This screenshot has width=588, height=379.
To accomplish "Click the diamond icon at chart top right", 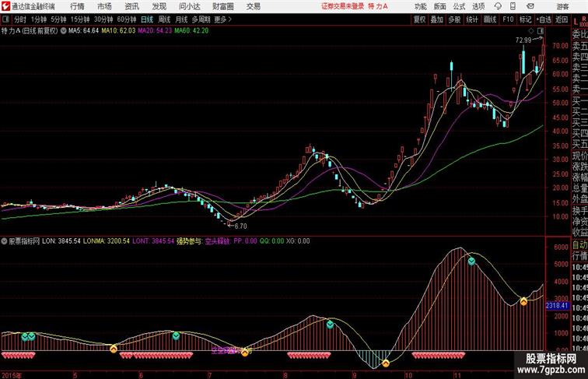I will 531,31.
